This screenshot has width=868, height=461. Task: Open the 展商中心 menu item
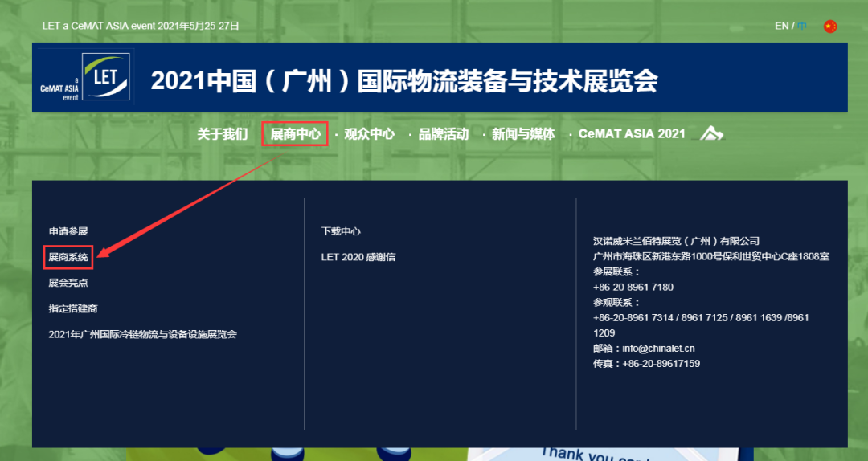click(295, 134)
